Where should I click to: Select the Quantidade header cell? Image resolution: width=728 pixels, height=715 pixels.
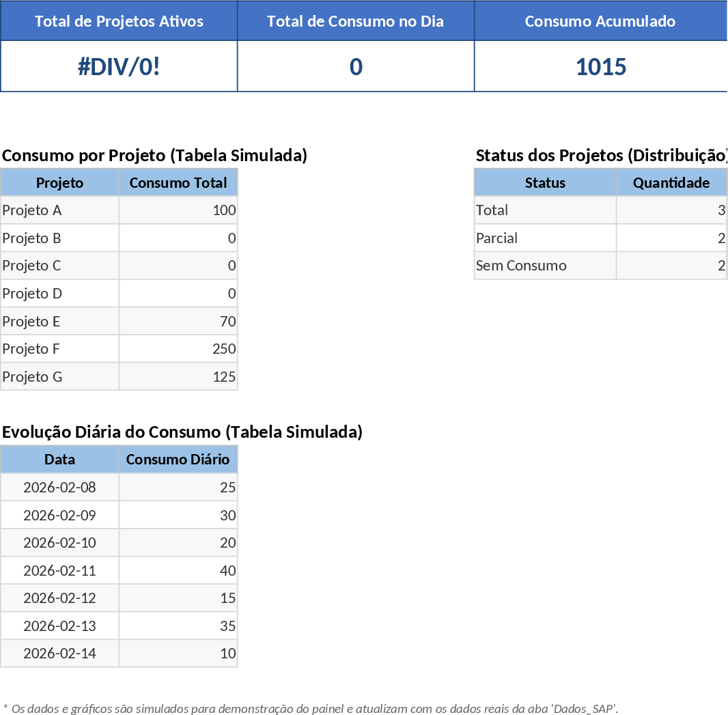[x=671, y=182]
